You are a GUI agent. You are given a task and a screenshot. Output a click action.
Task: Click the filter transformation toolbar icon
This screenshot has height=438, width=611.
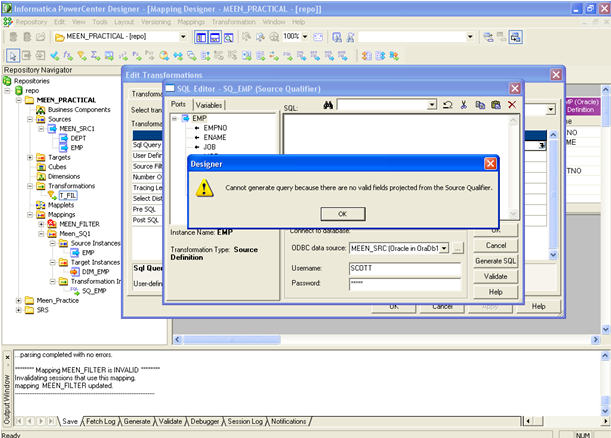[82, 56]
